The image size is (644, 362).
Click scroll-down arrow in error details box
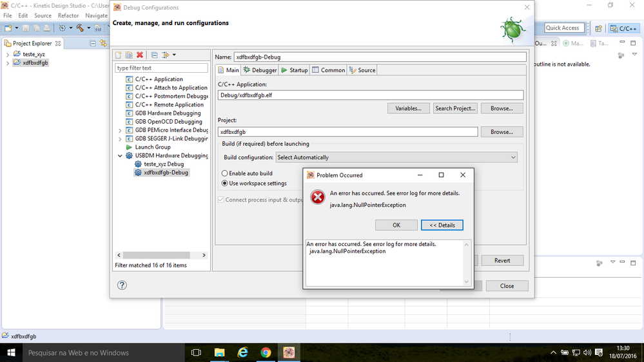(466, 281)
